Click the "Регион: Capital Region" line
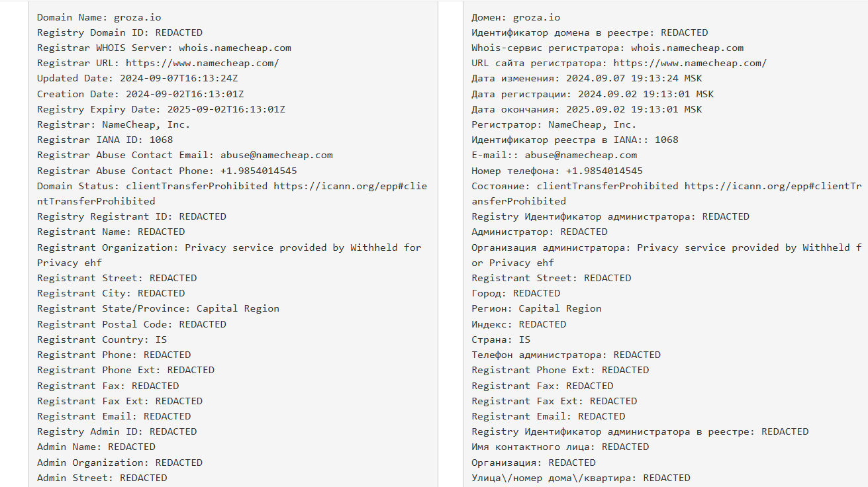Viewport: 868px width, 487px height. 536,308
